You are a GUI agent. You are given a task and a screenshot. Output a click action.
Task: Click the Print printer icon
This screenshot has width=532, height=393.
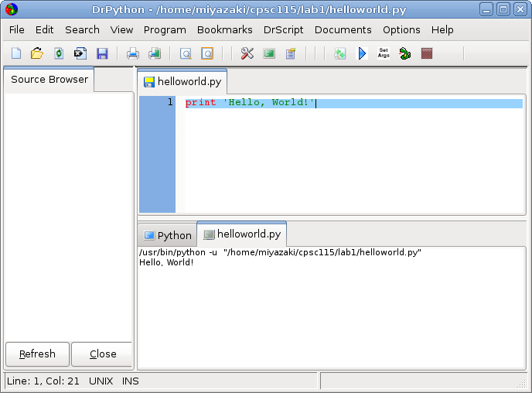(133, 53)
